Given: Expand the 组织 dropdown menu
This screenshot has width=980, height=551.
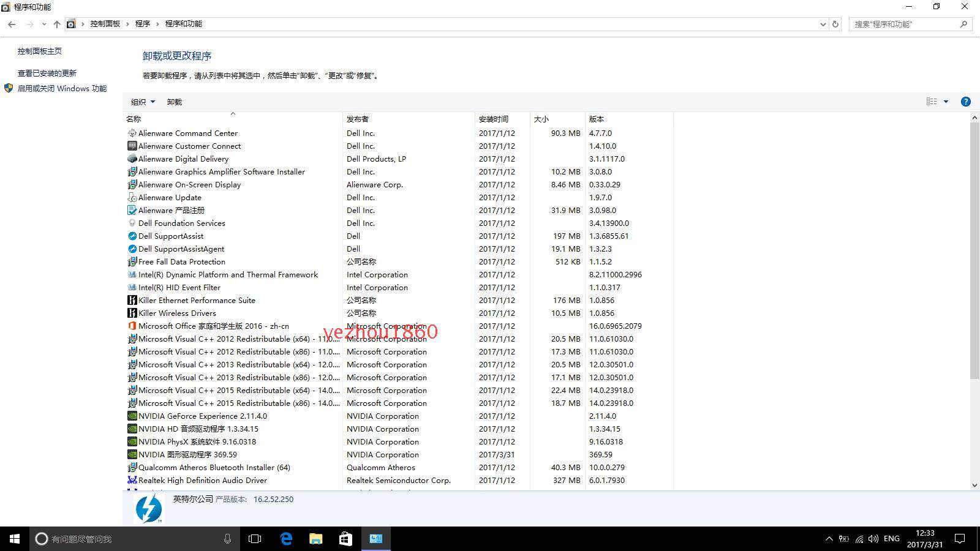Looking at the screenshot, I should pyautogui.click(x=143, y=102).
